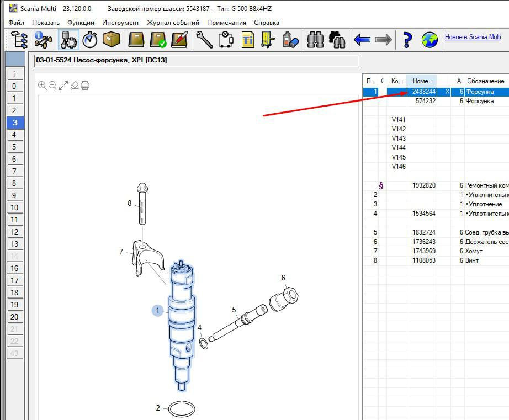Image resolution: width=509 pixels, height=420 pixels.
Task: Click the cardboard box parts icon
Action: [x=112, y=40]
